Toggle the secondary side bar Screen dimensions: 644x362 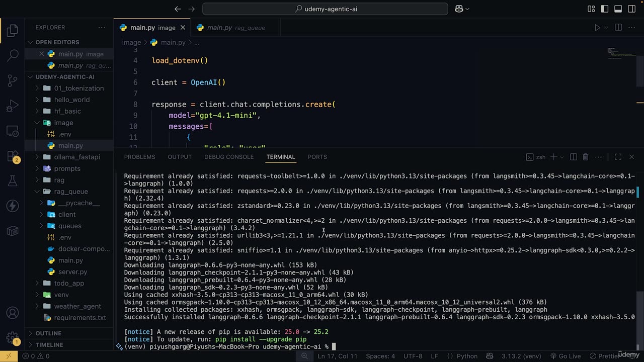(631, 9)
